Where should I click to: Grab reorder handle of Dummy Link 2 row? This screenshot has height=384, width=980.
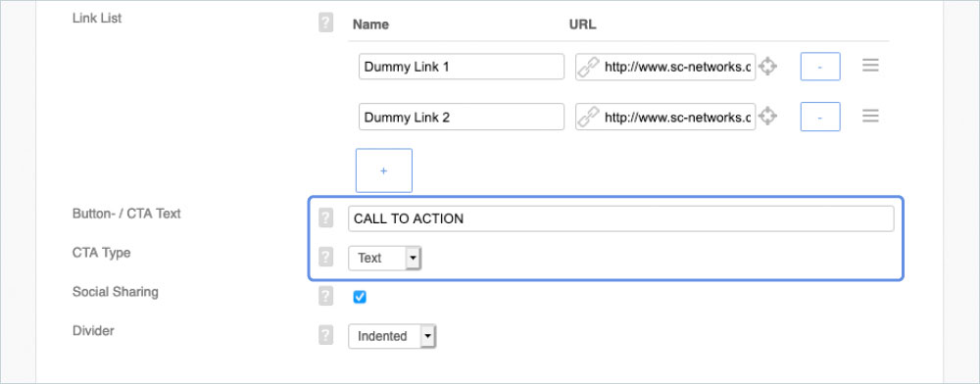click(870, 116)
